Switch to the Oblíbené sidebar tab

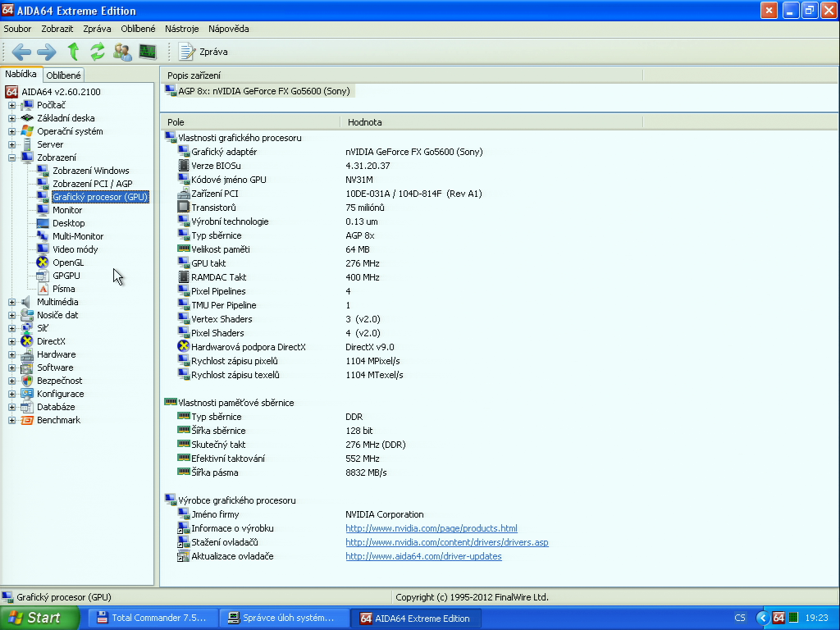[63, 75]
